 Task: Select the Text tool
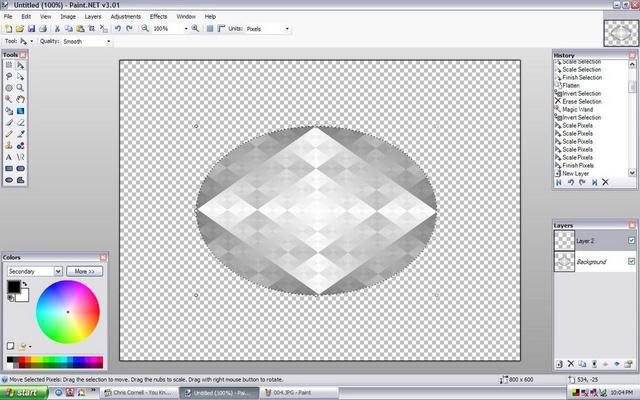tap(9, 157)
